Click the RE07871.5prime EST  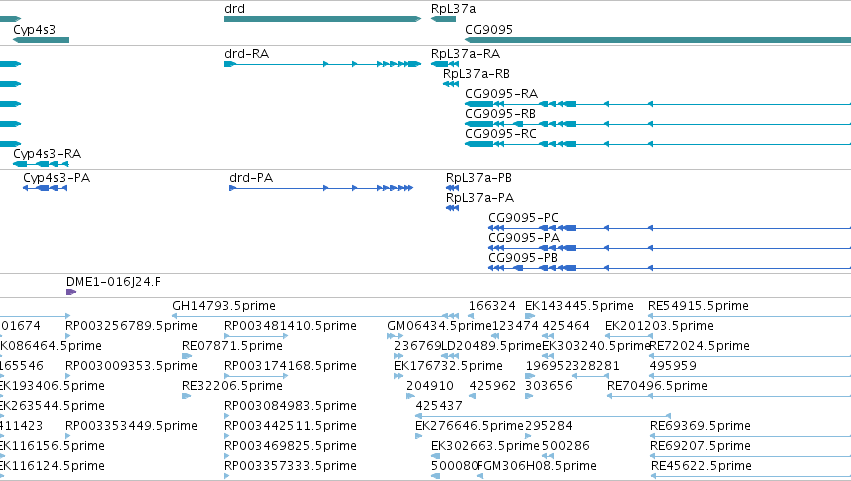[x=187, y=356]
